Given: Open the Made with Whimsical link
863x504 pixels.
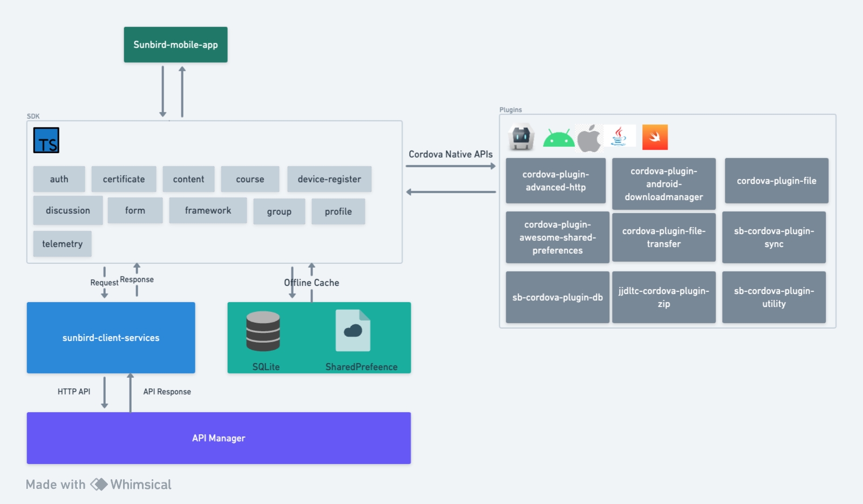Looking at the screenshot, I should point(99,485).
